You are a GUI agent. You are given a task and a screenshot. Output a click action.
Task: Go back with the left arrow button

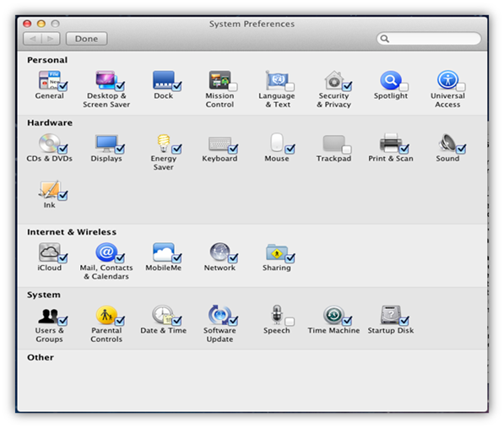[x=32, y=39]
